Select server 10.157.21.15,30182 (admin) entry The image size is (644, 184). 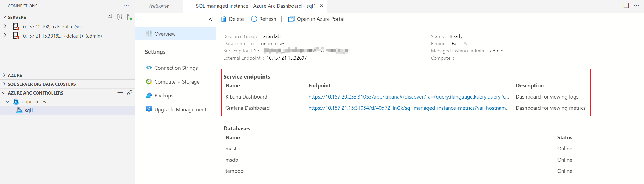(61, 36)
